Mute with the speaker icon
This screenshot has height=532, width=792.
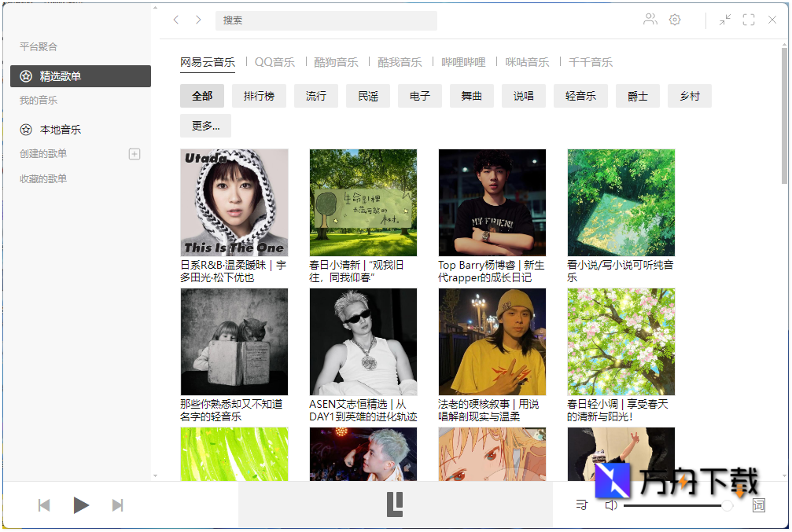tap(611, 505)
